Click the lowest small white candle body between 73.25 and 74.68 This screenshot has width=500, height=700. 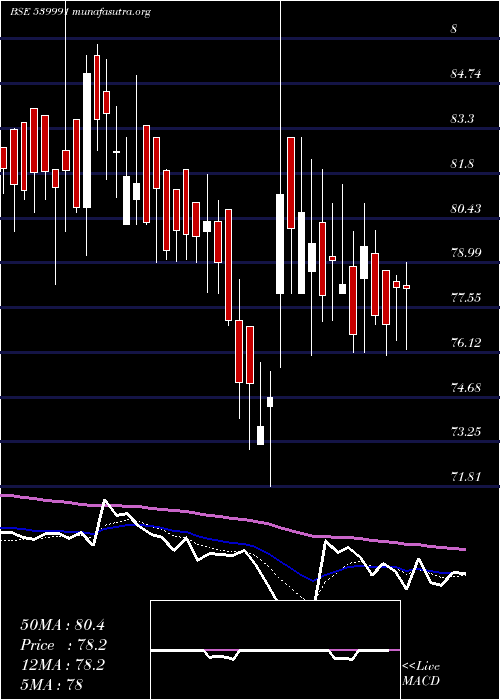(x=260, y=435)
